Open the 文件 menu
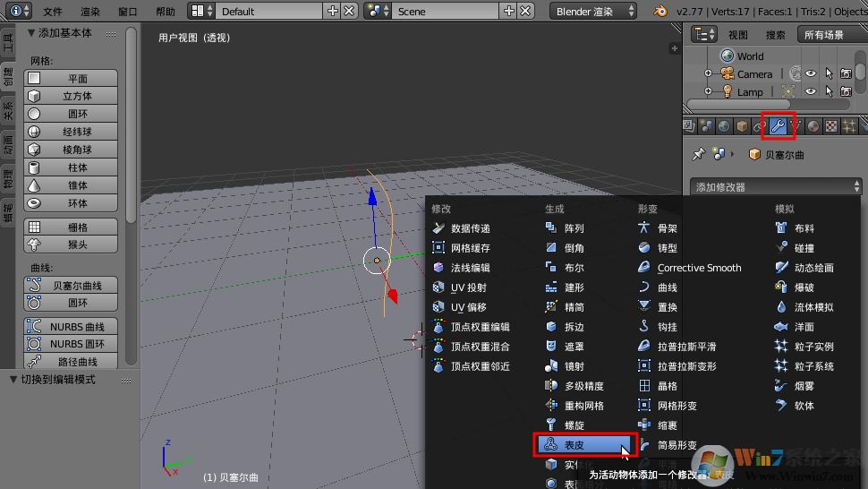The image size is (868, 489). (53, 12)
